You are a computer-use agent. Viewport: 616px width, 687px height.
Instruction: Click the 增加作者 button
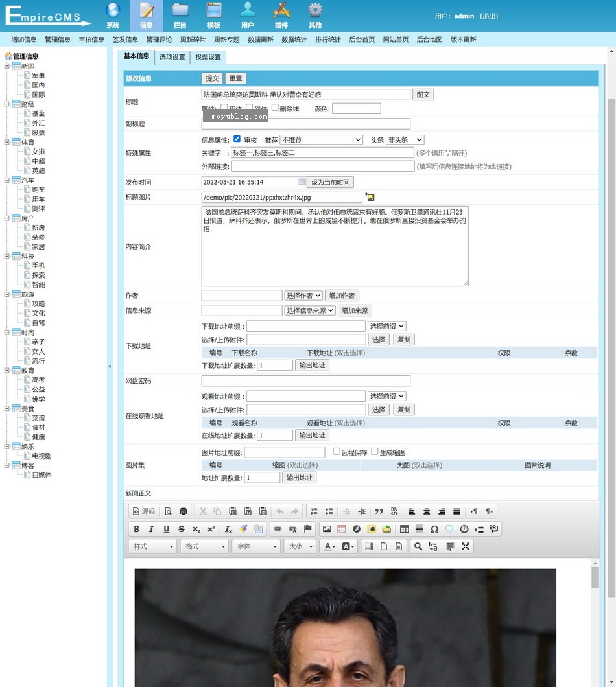point(342,296)
